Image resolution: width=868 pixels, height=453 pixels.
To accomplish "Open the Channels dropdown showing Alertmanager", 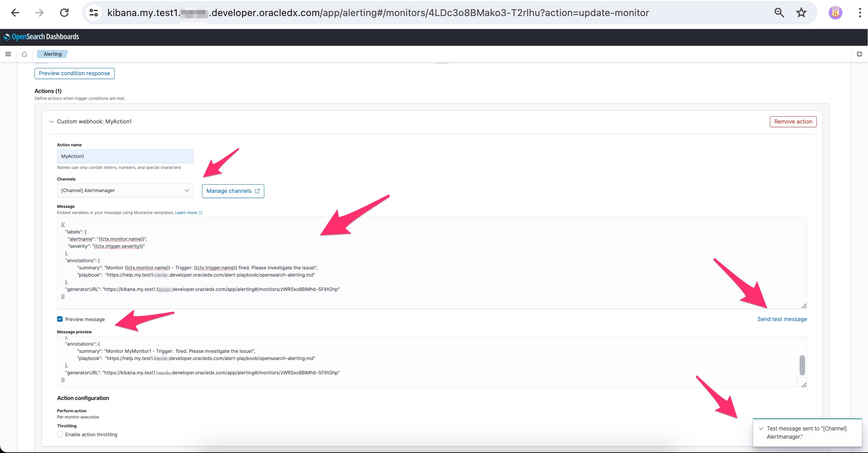I will tap(125, 190).
